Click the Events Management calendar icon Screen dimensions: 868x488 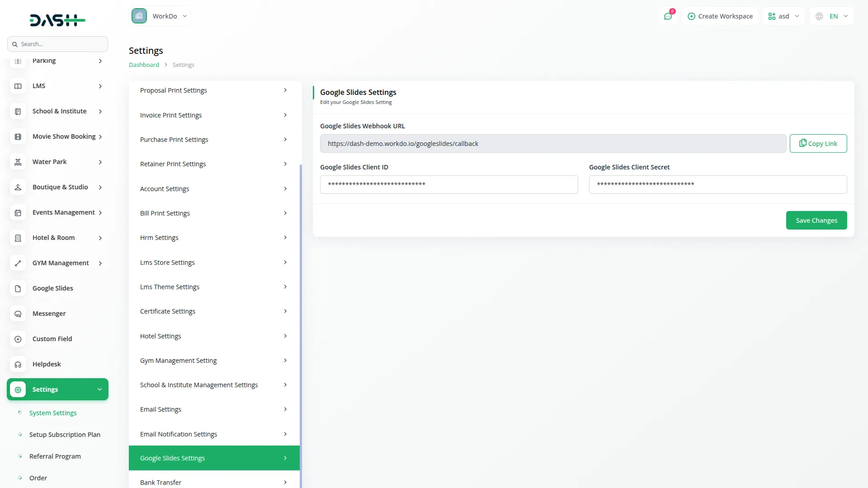pyautogui.click(x=18, y=212)
